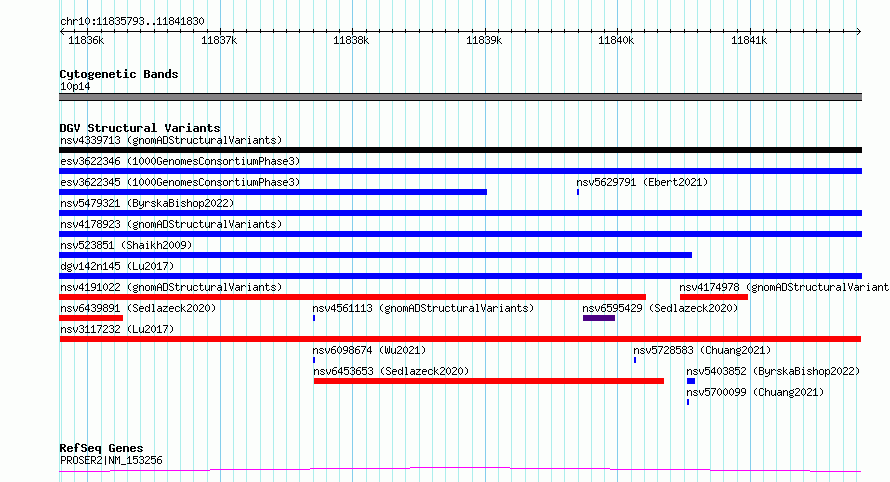This screenshot has width=890, height=482.
Task: Click the nsv5700099 Chuang2021 small marker
Action: click(x=688, y=402)
